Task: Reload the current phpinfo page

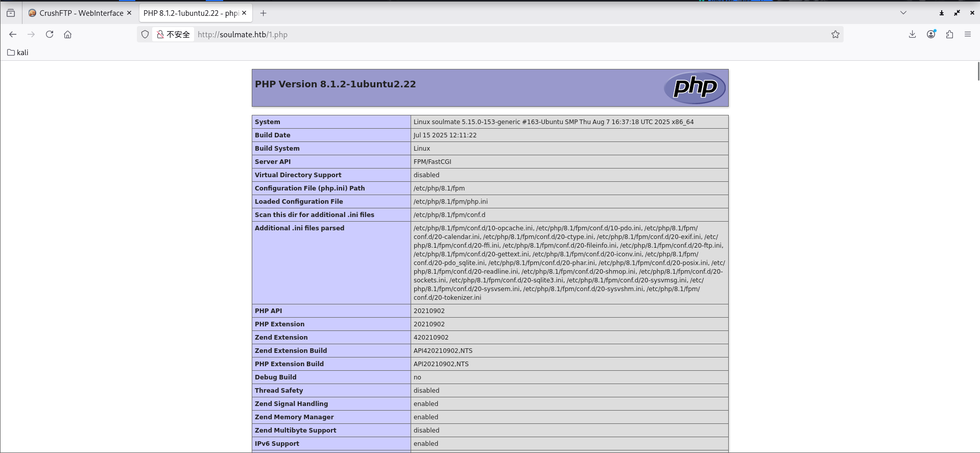Action: point(50,34)
